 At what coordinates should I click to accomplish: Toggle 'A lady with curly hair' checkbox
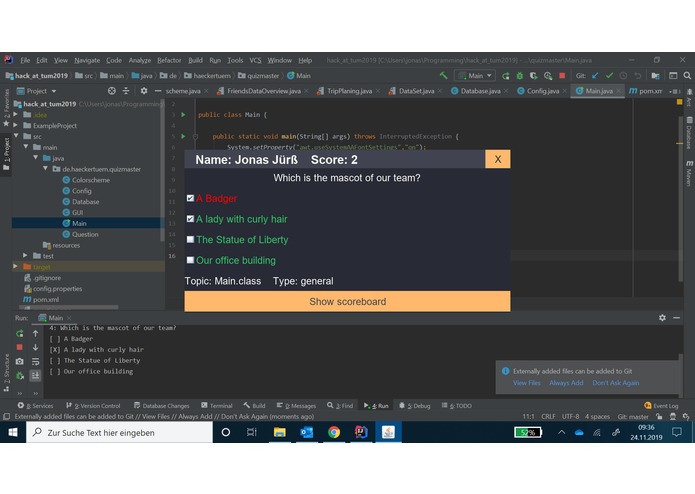pos(190,219)
